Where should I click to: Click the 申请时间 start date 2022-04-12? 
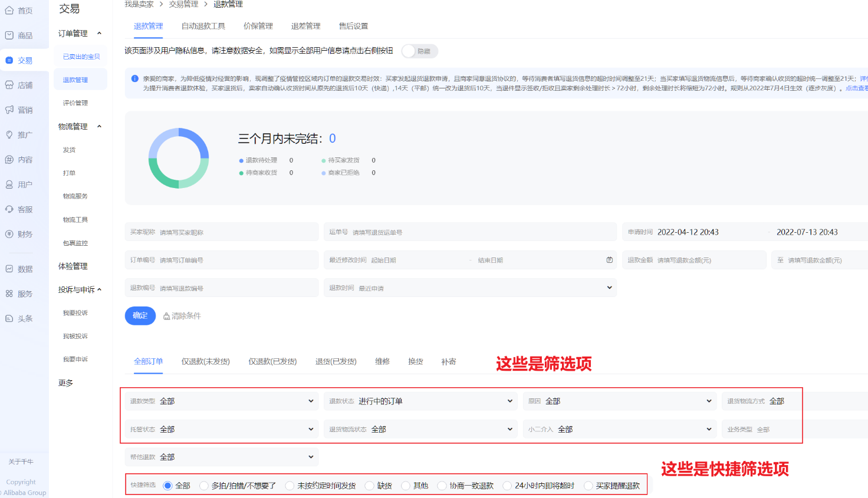(x=688, y=232)
